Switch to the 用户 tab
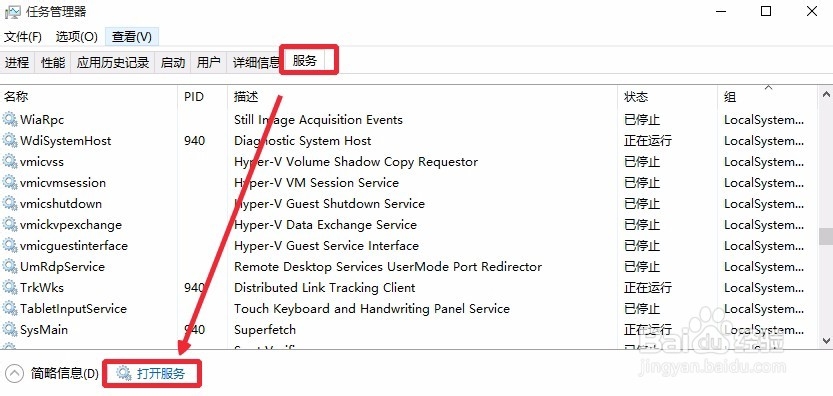This screenshot has width=833, height=396. pyautogui.click(x=208, y=63)
